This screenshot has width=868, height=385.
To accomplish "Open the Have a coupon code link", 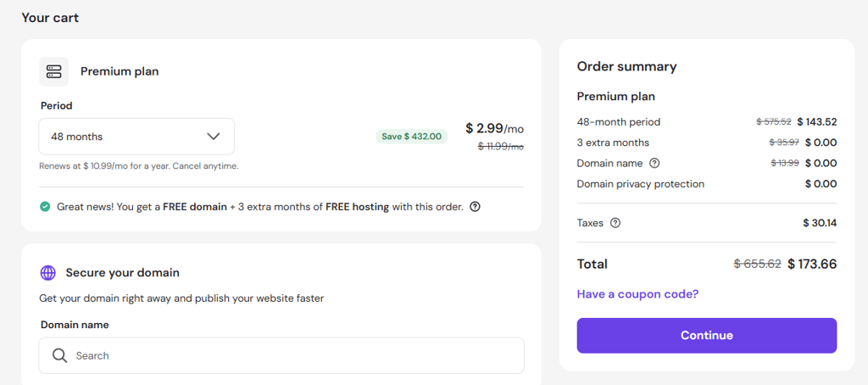I will tap(637, 293).
